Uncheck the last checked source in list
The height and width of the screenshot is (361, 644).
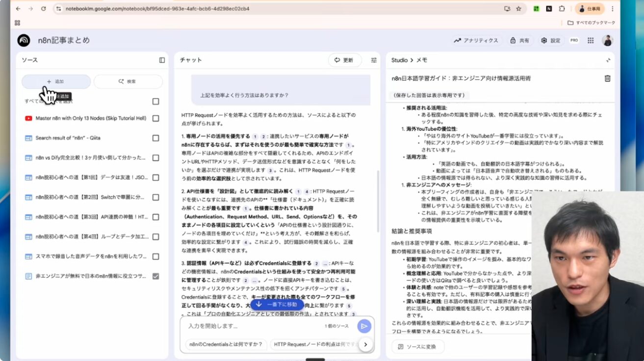click(x=155, y=276)
